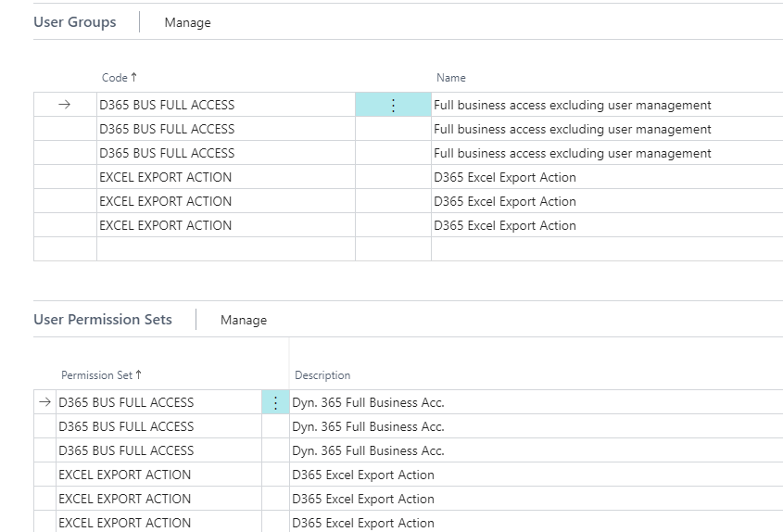Image resolution: width=783 pixels, height=532 pixels.
Task: Click the empty Code cell in User Groups
Action: point(225,249)
